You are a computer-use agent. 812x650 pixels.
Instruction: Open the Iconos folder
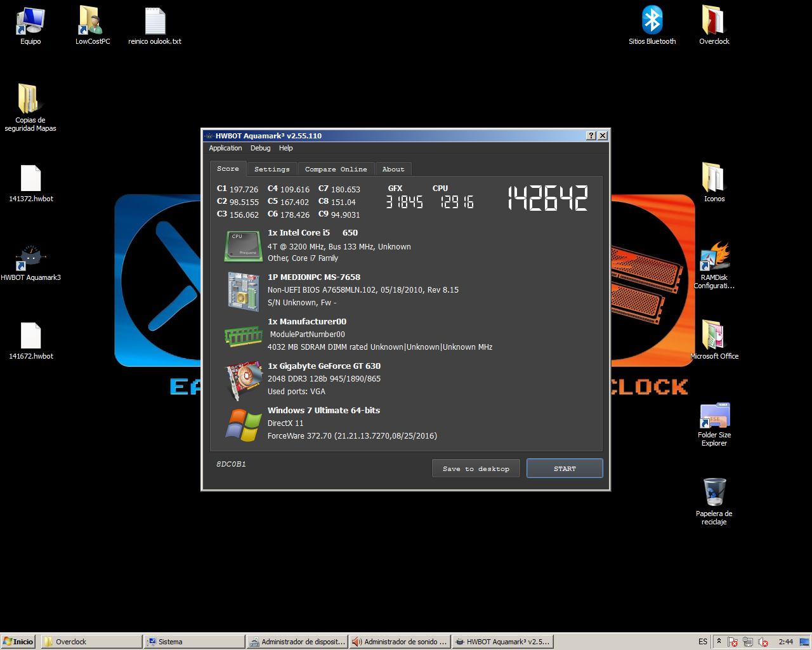coord(714,183)
